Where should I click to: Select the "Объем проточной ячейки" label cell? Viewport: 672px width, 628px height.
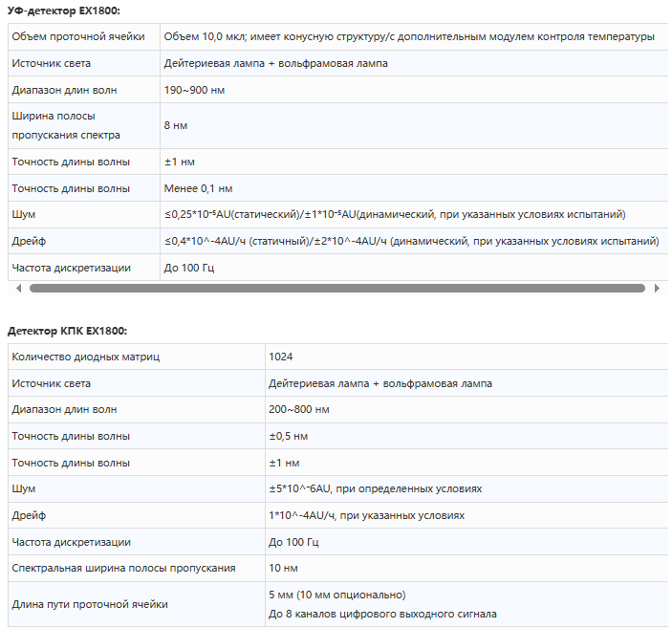78,36
